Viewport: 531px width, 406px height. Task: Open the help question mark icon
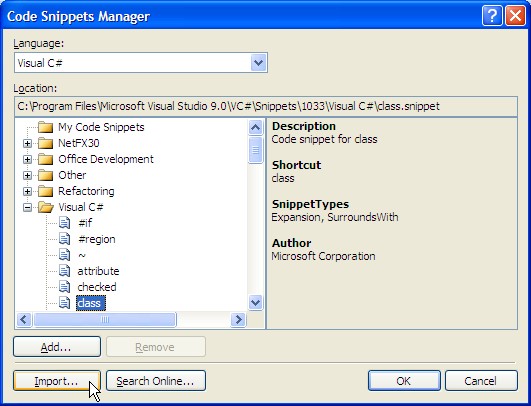coord(492,16)
